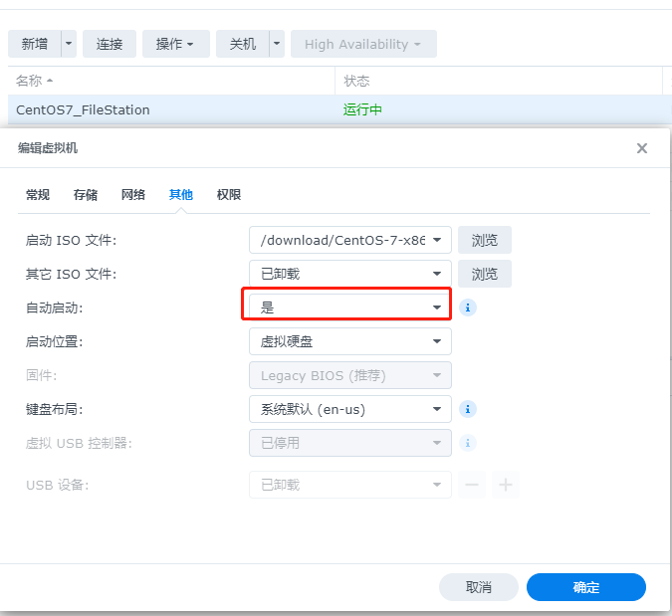Click the minus icon beside USB 设备
The height and width of the screenshot is (616, 672).
472,485
